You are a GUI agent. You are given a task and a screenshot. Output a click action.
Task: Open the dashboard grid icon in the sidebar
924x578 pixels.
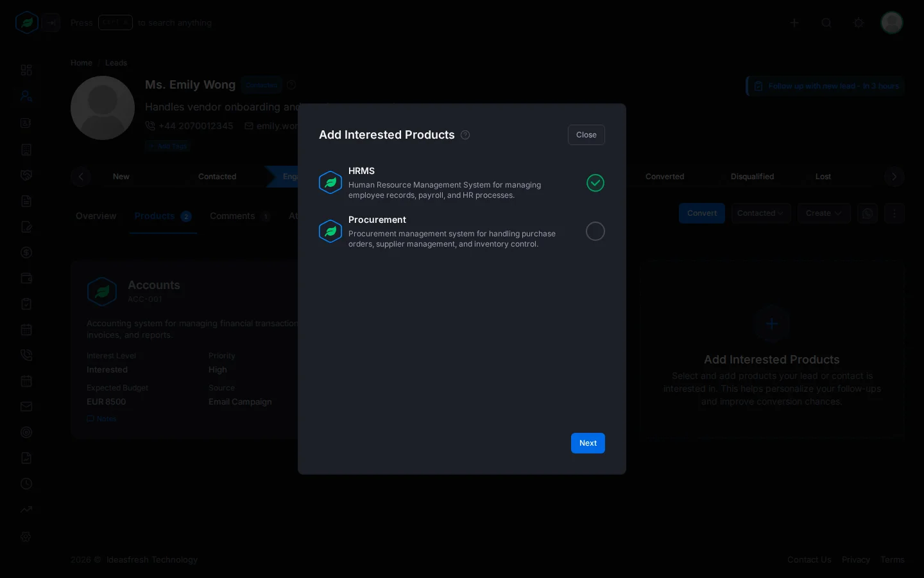click(x=26, y=70)
